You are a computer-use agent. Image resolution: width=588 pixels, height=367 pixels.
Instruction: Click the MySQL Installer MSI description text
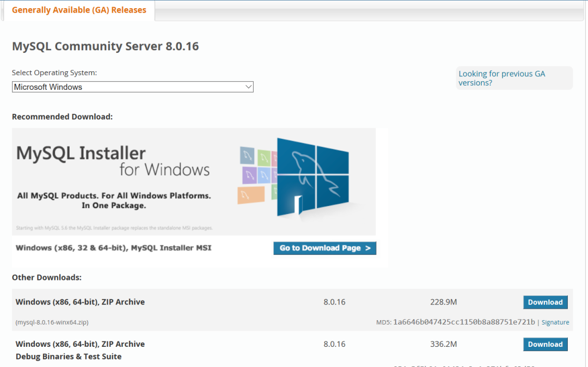[x=114, y=248]
